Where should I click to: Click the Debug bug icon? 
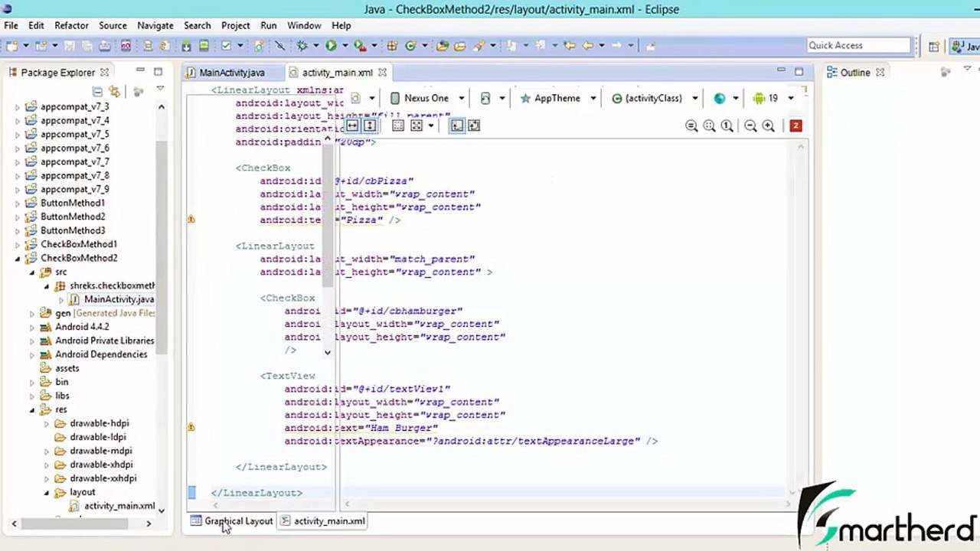coord(302,46)
